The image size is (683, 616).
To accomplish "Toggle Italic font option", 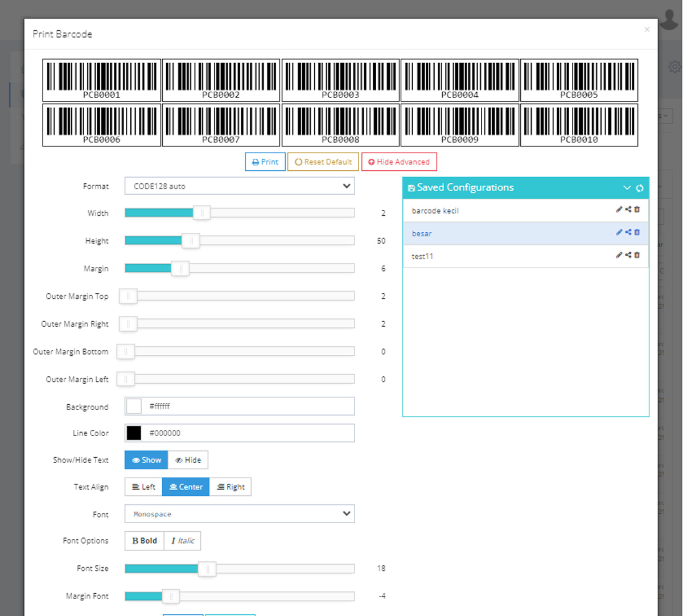I will (183, 541).
